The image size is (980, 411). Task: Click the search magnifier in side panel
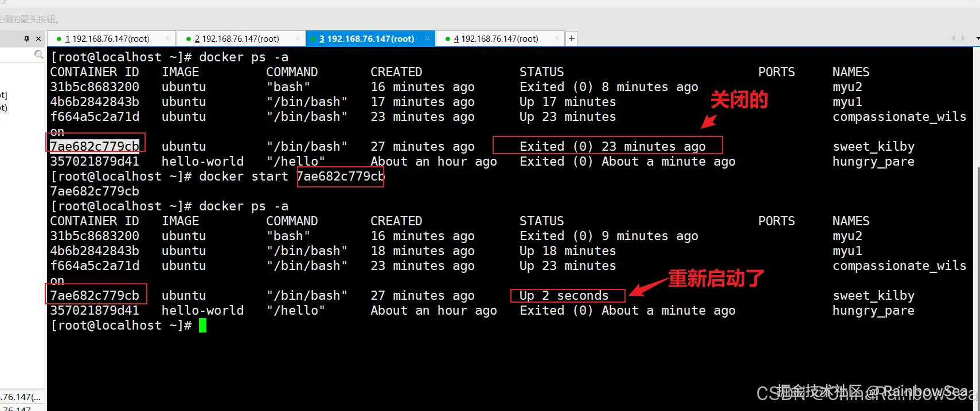point(38,54)
